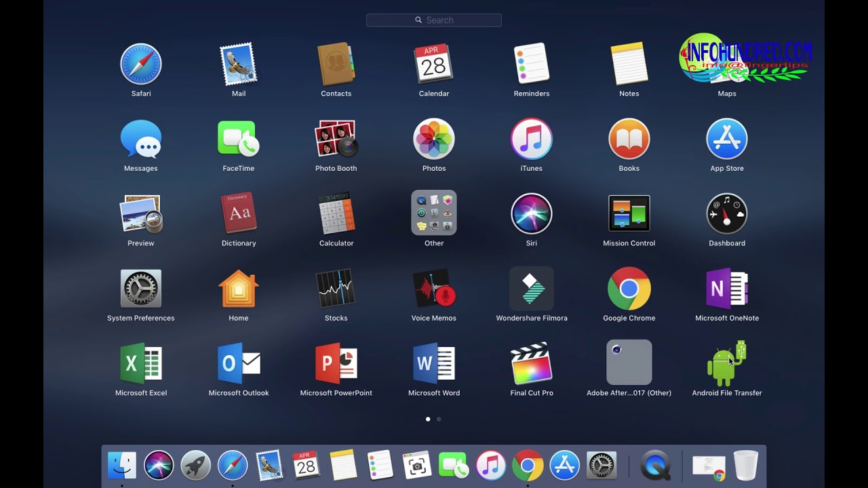Launch Siri from the Launchpad grid
Screen dimensions: 868x488
[532, 213]
